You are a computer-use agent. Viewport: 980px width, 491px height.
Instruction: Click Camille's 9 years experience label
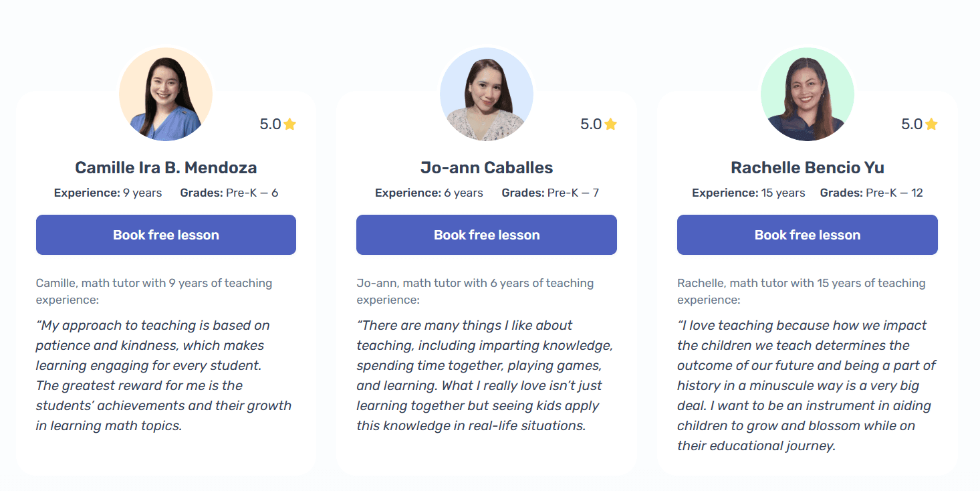108,193
